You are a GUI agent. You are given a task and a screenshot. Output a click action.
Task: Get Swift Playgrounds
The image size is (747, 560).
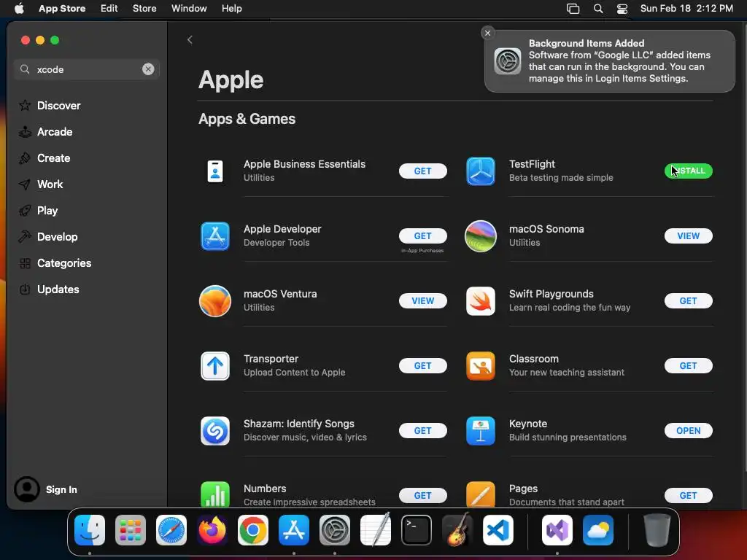pos(688,301)
